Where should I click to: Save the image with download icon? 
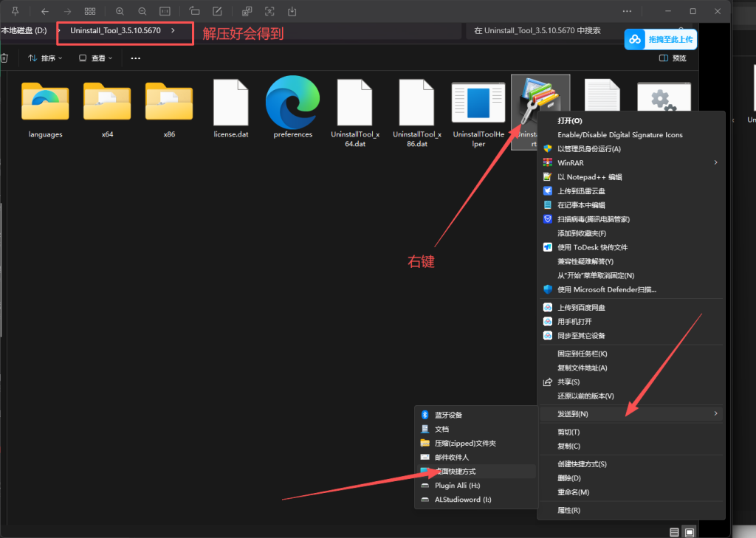[292, 11]
